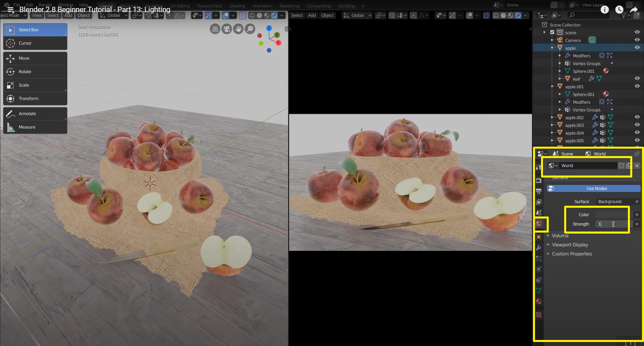Click the magnifier zoom-view gizmo button
Viewport: 644px width, 346px height.
[250, 29]
